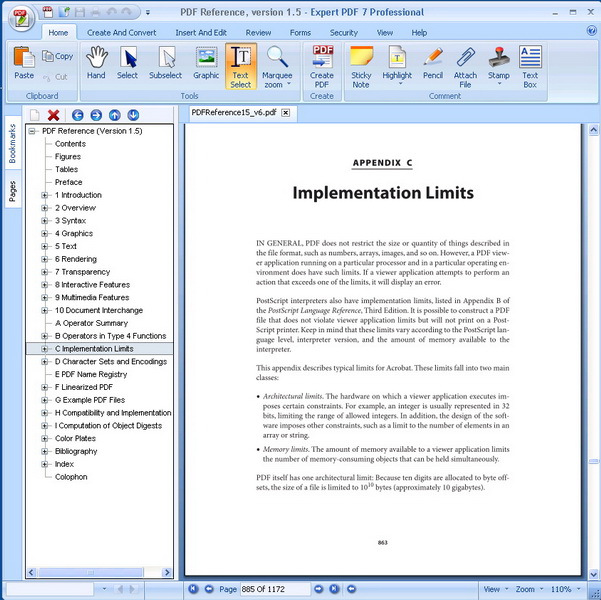Open the Stamp dropdown arrow

[499, 84]
